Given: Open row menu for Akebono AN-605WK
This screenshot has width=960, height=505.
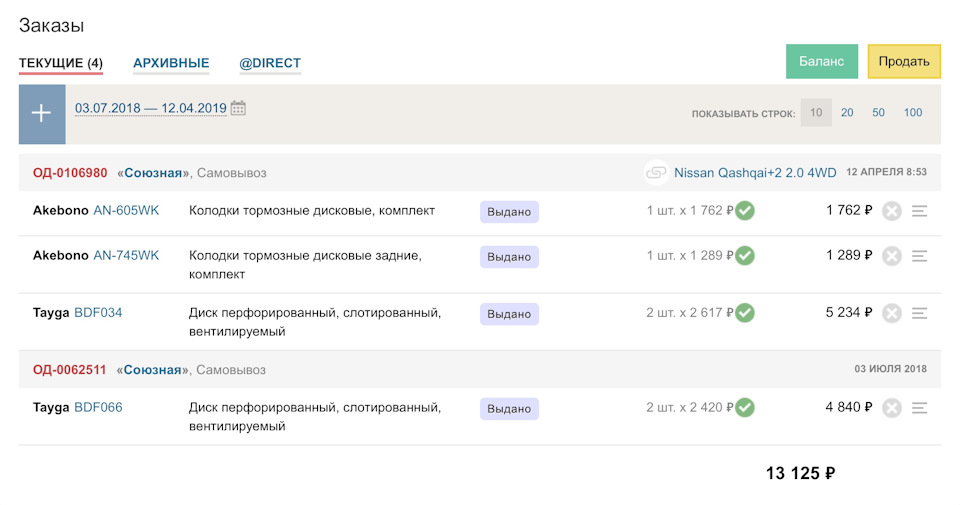Looking at the screenshot, I should [920, 211].
